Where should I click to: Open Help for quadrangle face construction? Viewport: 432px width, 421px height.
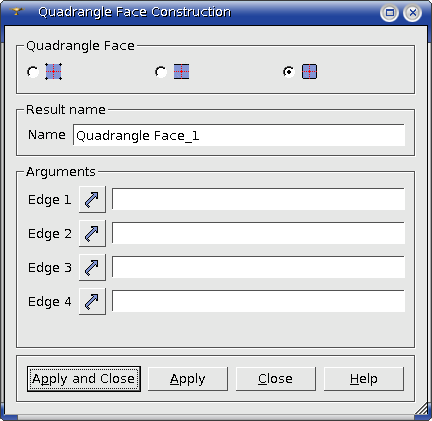[364, 379]
